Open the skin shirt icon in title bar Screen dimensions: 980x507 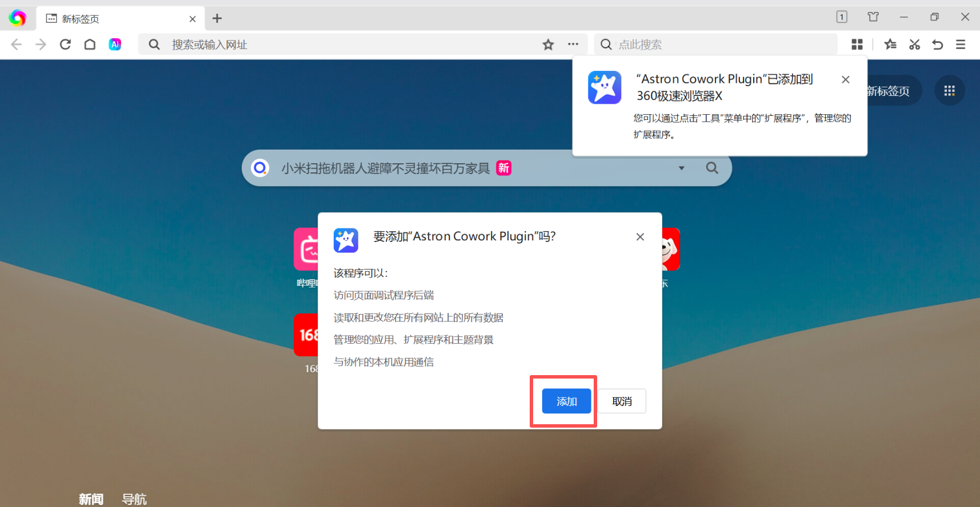[873, 17]
